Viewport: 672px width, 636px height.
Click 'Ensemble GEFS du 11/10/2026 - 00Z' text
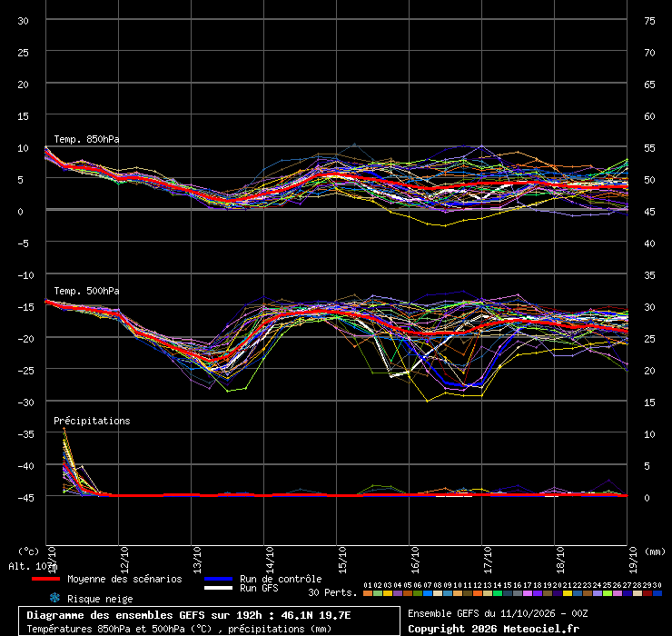(x=498, y=613)
